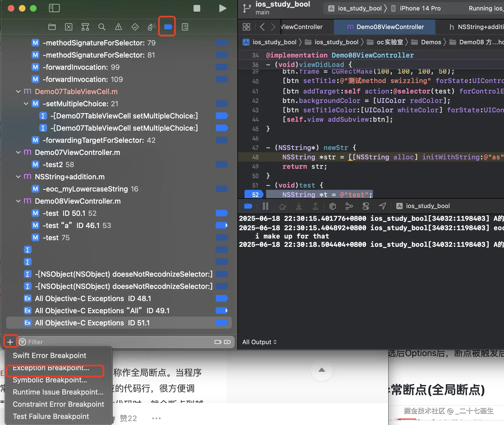Collapse the Demo07ViewController.m group
Screen dimensions: 504x425
[18, 152]
